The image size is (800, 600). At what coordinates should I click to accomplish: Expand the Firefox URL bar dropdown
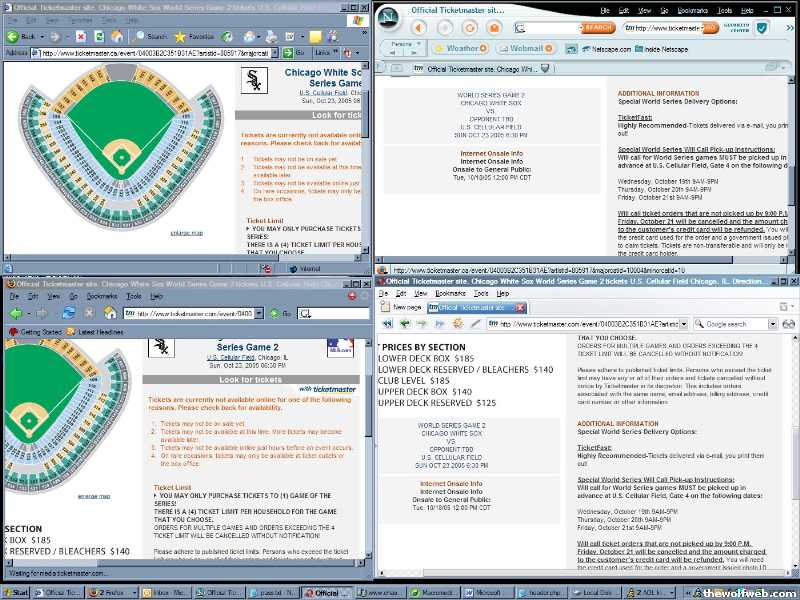point(259,313)
